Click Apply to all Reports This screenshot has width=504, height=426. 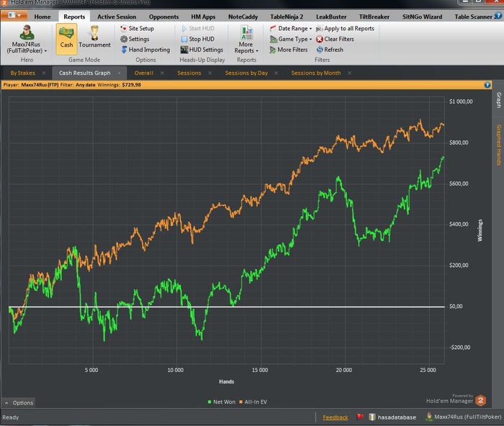pyautogui.click(x=345, y=28)
